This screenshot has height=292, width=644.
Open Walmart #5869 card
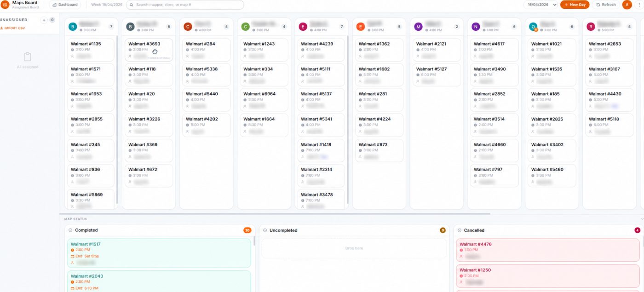click(91, 200)
